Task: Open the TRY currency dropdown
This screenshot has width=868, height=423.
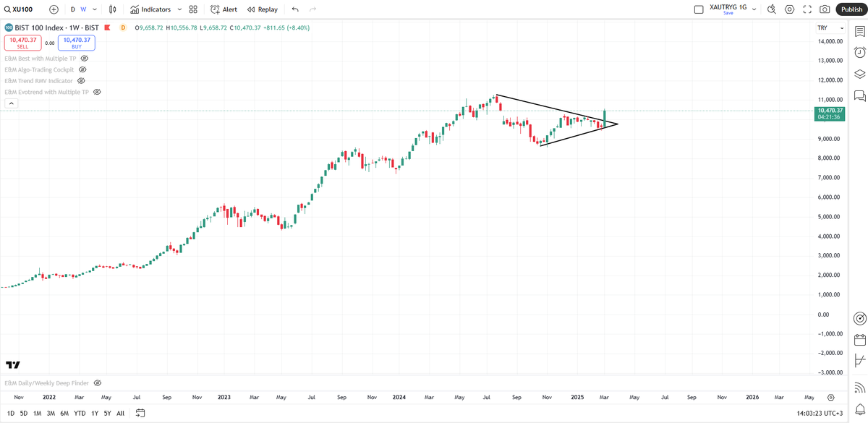Action: tap(830, 27)
